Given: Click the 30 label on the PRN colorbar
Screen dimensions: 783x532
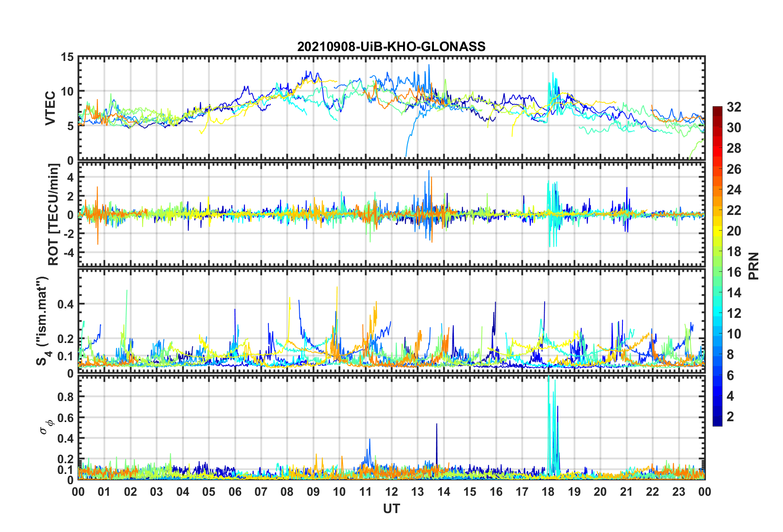Looking at the screenshot, I should (734, 128).
